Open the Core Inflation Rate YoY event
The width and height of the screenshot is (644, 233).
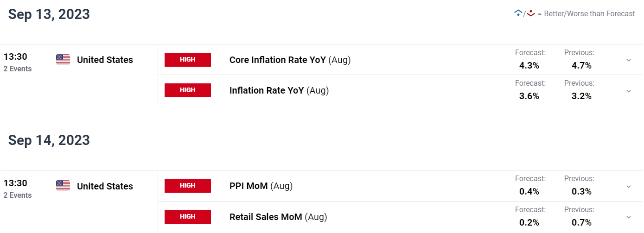(290, 60)
